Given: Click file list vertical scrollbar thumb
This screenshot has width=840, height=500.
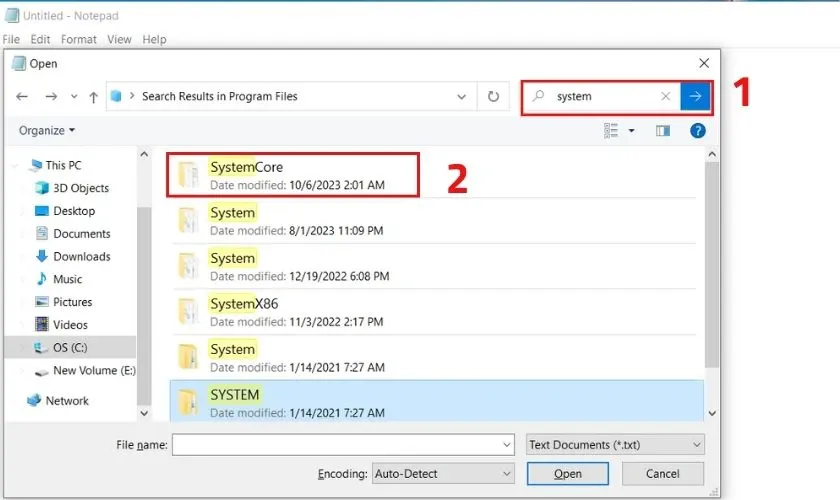Looking at the screenshot, I should [712, 265].
